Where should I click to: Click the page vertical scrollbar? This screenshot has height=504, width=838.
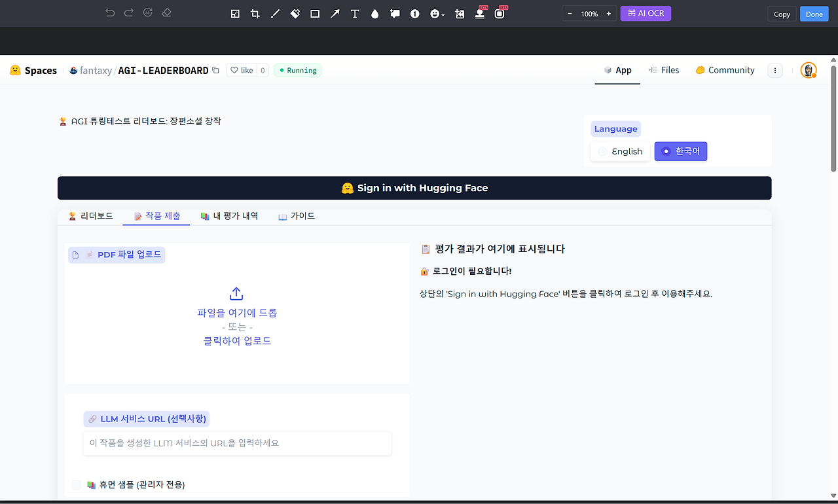click(x=833, y=118)
